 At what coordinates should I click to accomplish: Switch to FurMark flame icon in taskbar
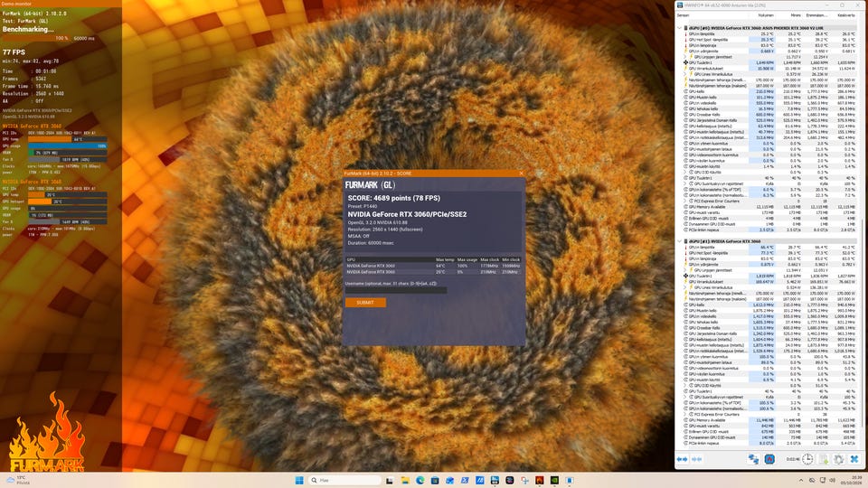(x=539, y=480)
